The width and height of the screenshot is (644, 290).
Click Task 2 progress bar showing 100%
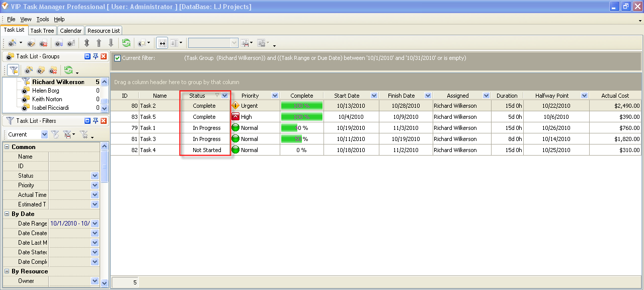[301, 106]
